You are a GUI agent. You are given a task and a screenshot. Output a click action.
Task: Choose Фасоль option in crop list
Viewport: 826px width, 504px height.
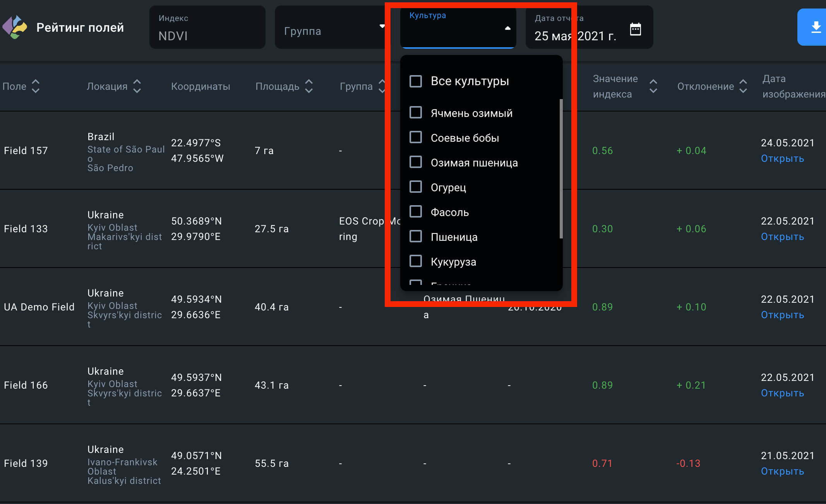[x=449, y=212]
